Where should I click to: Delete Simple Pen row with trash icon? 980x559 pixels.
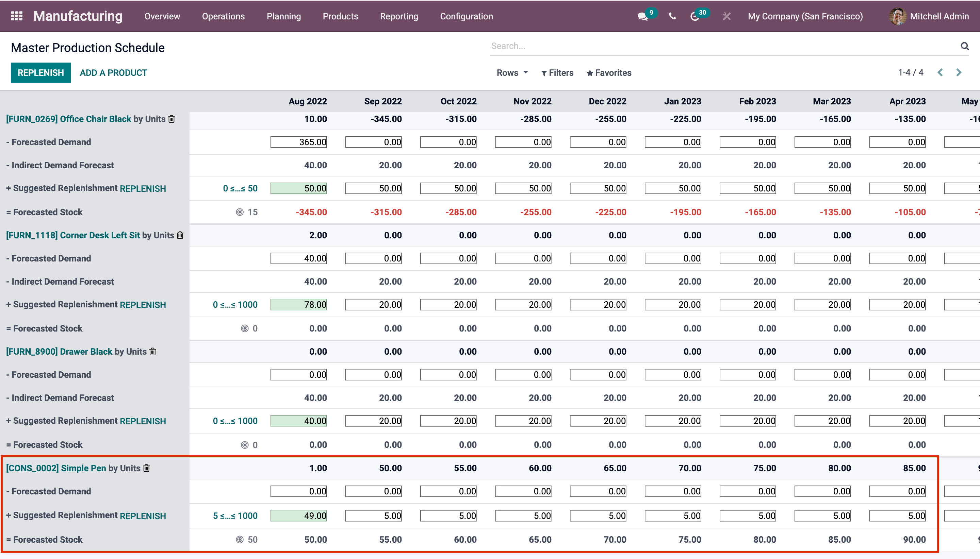146,468
